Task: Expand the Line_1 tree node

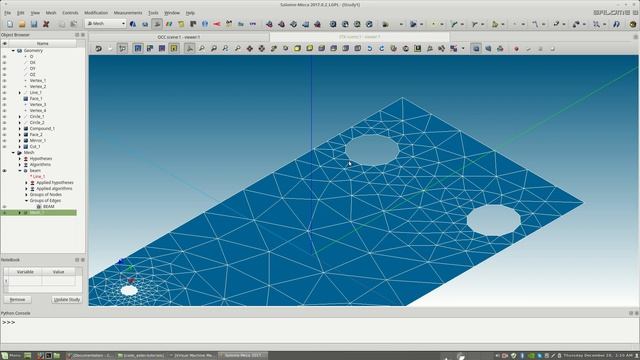Action: pos(20,93)
